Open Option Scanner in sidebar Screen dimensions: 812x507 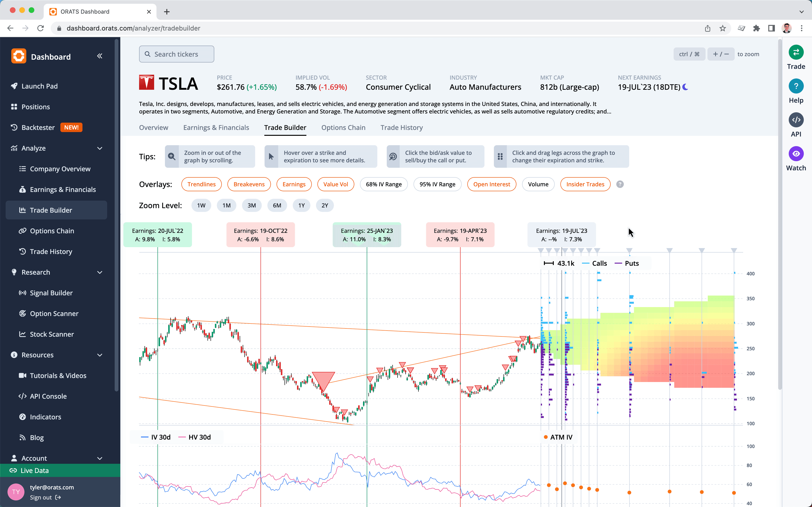pos(54,313)
